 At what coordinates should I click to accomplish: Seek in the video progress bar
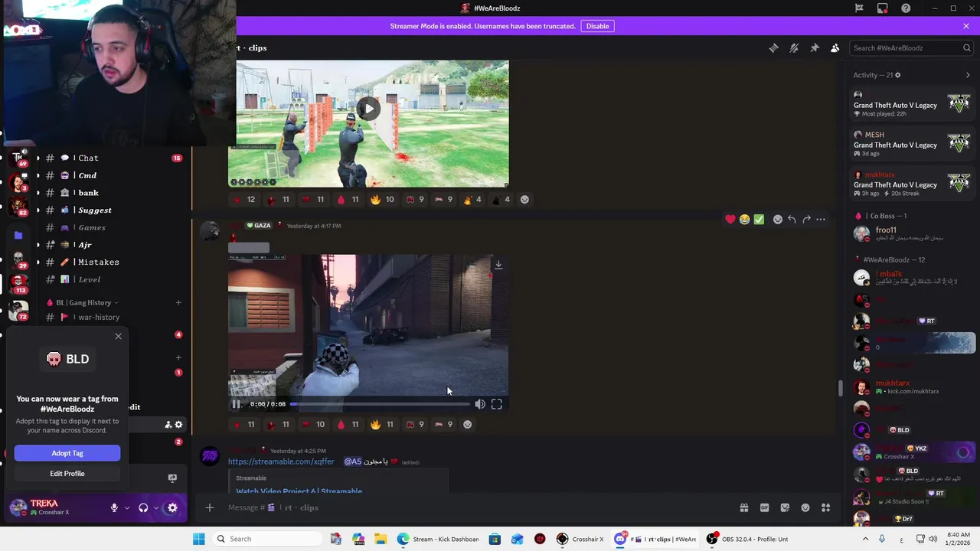pyautogui.click(x=379, y=404)
